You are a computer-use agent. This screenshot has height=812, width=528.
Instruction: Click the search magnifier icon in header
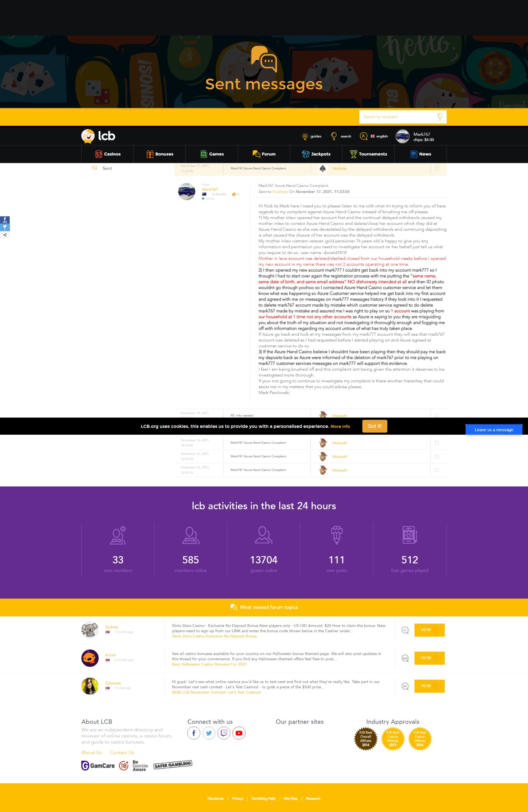tap(334, 136)
